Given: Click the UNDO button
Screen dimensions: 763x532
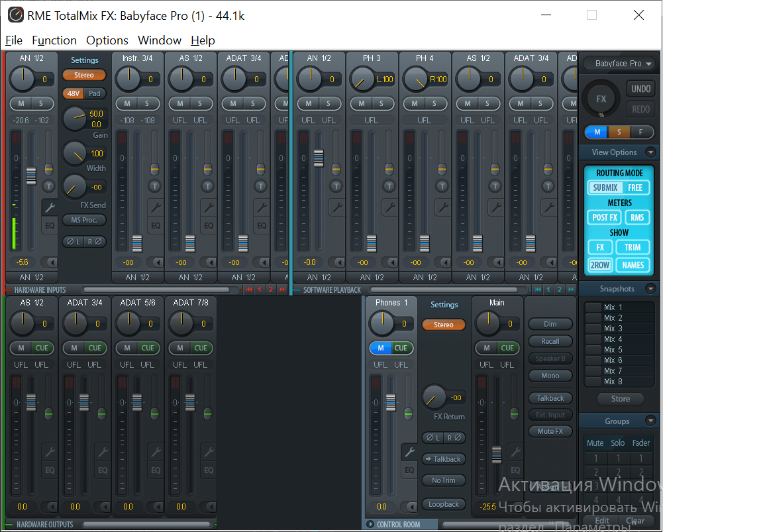Looking at the screenshot, I should click(640, 89).
